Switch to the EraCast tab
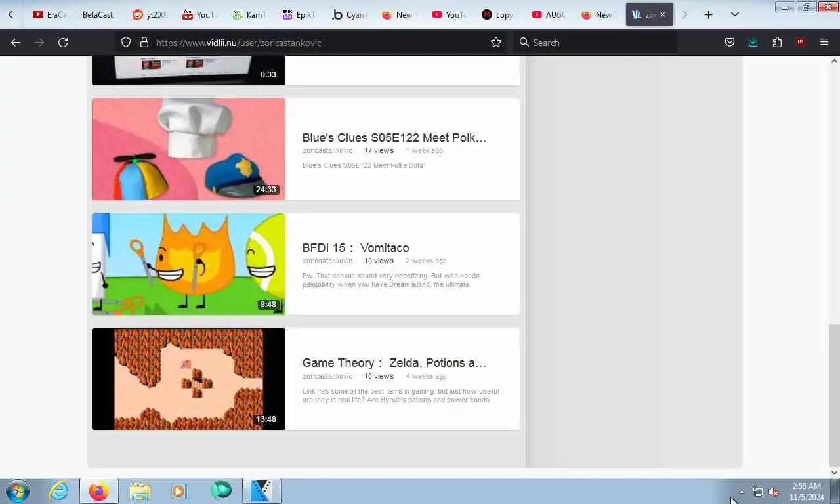The width and height of the screenshot is (840, 504). click(x=50, y=14)
